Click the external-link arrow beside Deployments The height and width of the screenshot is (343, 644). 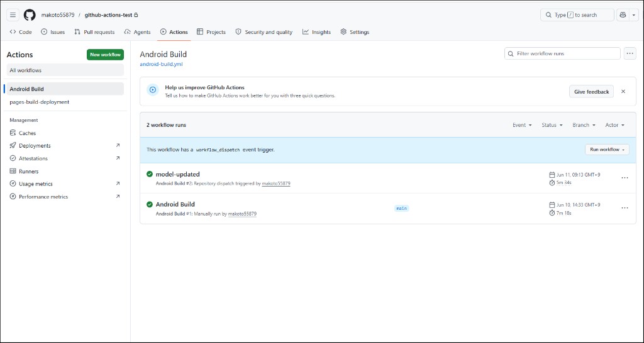118,145
